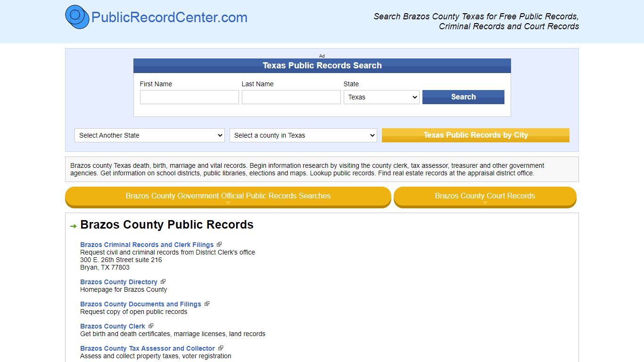Image resolution: width=644 pixels, height=362 pixels.
Task: Click the Last Name input field
Action: pos(291,97)
